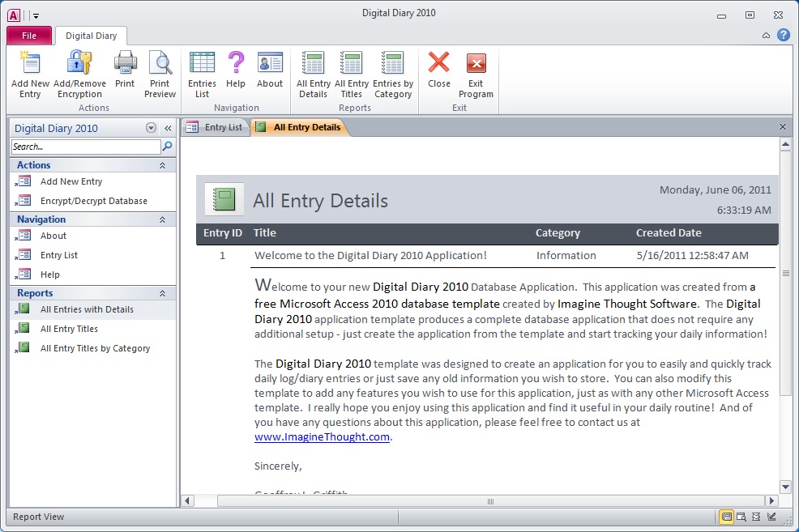Switch to Layout View in status bar

pos(756,517)
